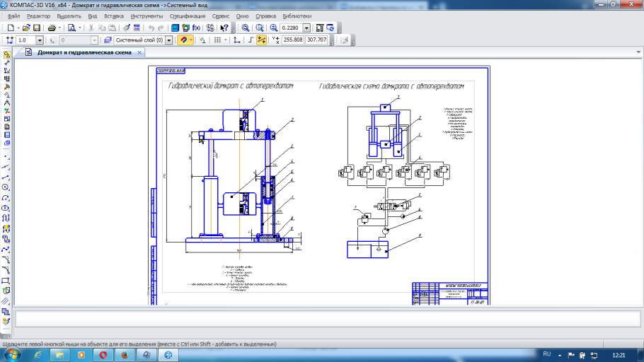Click the RU language indicator in taskbar

tap(546, 354)
